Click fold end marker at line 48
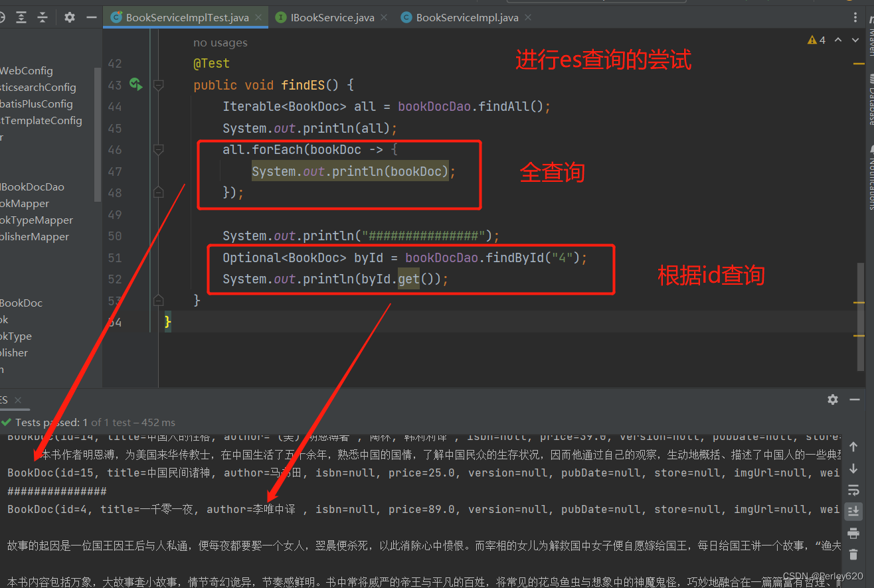874x588 pixels. click(158, 192)
